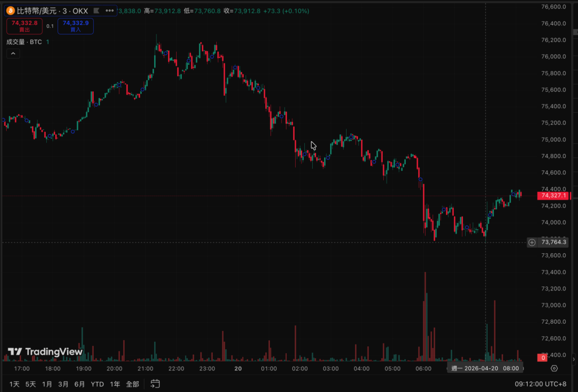The width and height of the screenshot is (578, 392).
Task: Click the flag icon beside OKX
Action: (x=97, y=11)
